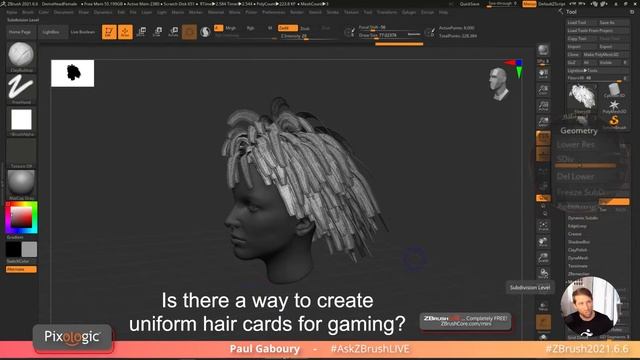Screen dimensions: 640x360
Task: Open the Zplugin menu
Action: [409, 12]
